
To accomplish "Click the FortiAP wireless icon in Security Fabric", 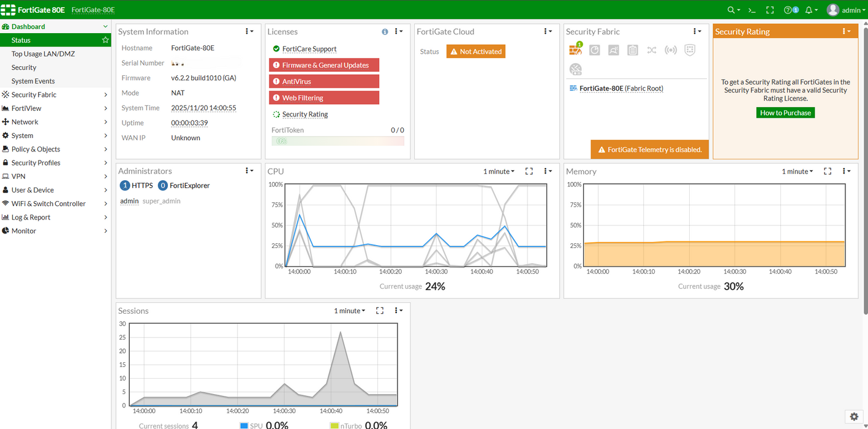I will 671,50.
